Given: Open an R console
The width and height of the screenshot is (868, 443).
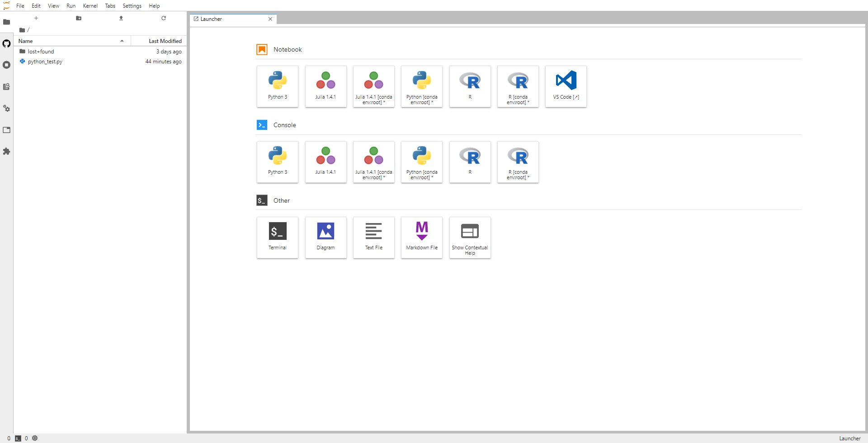Looking at the screenshot, I should (470, 162).
